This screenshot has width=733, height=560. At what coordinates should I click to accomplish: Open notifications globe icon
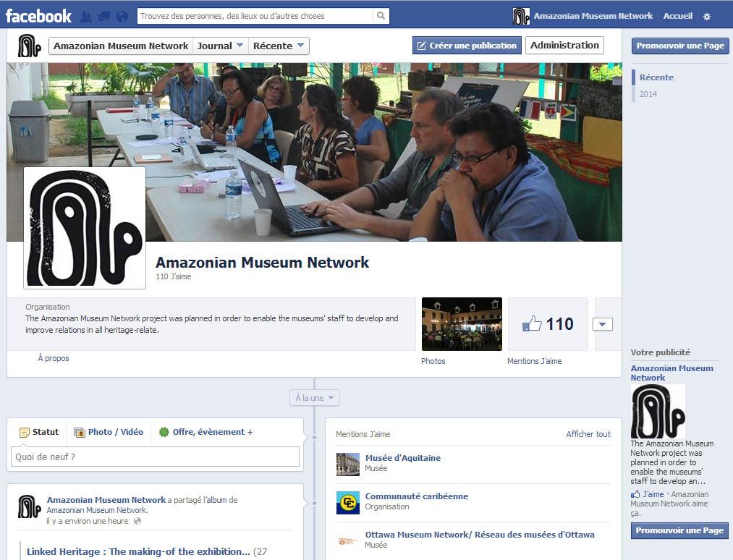[x=122, y=16]
